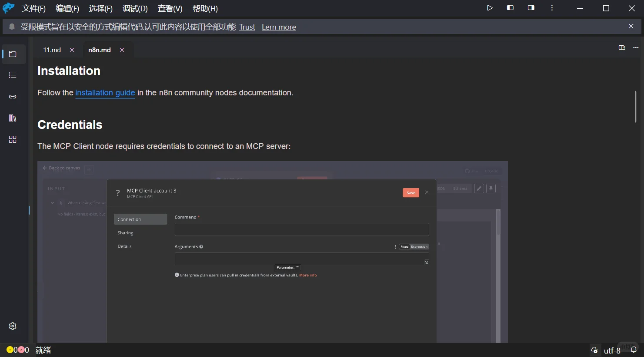Change the utf-8 encoding in status bar
Viewport: 644px width, 357px height.
612,350
